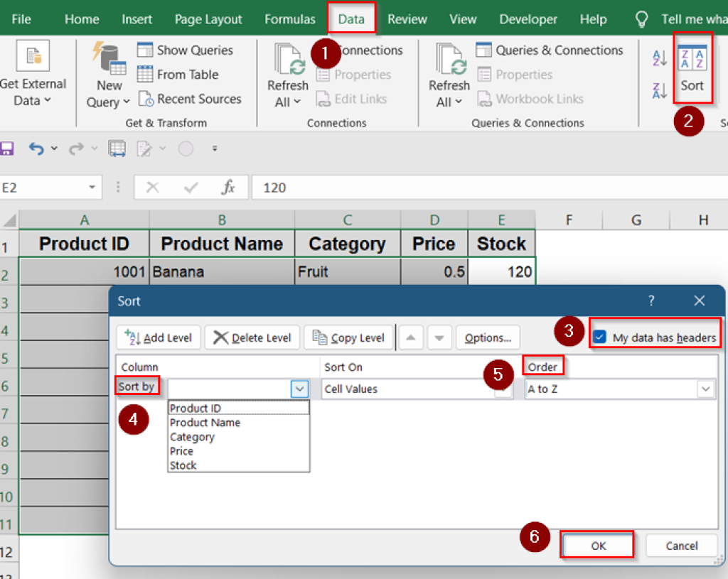
Task: Uncheck My data has headers checkbox
Action: [600, 337]
